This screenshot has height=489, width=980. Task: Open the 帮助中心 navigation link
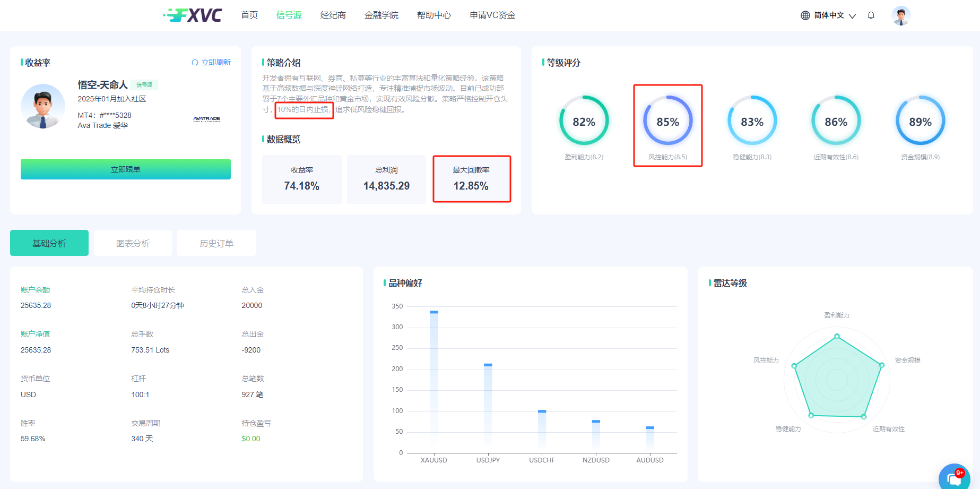click(x=433, y=15)
